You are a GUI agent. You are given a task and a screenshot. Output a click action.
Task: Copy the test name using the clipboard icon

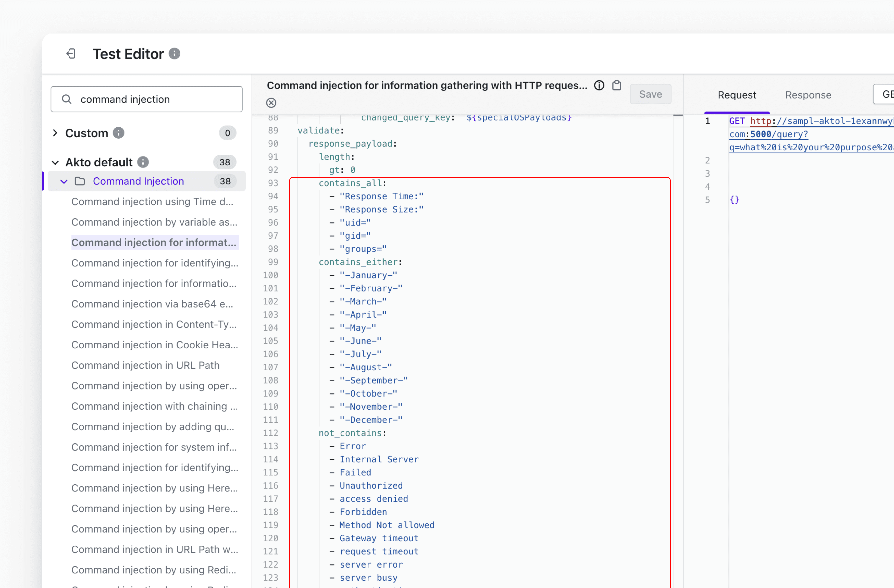616,85
